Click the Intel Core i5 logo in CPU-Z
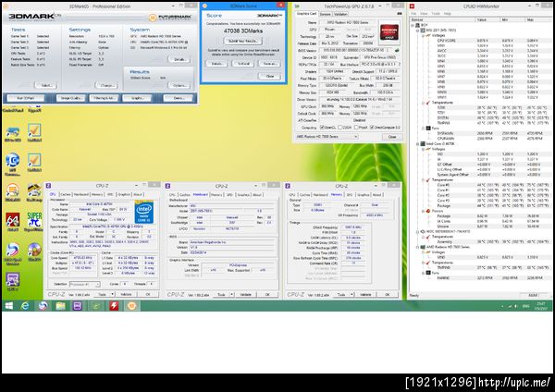The height and width of the screenshot is (392, 555). tap(144, 212)
